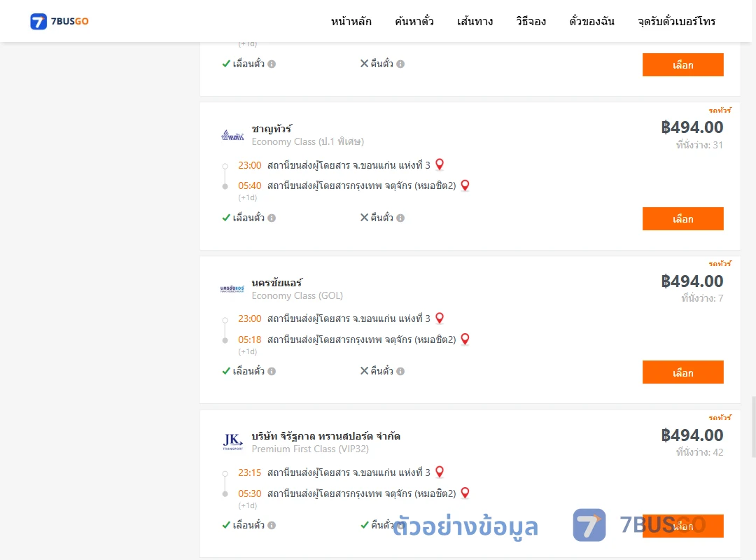The image size is (756, 560).
Task: Go to จุดรับตั๋วเบอร์โทร menu item
Action: pos(676,21)
